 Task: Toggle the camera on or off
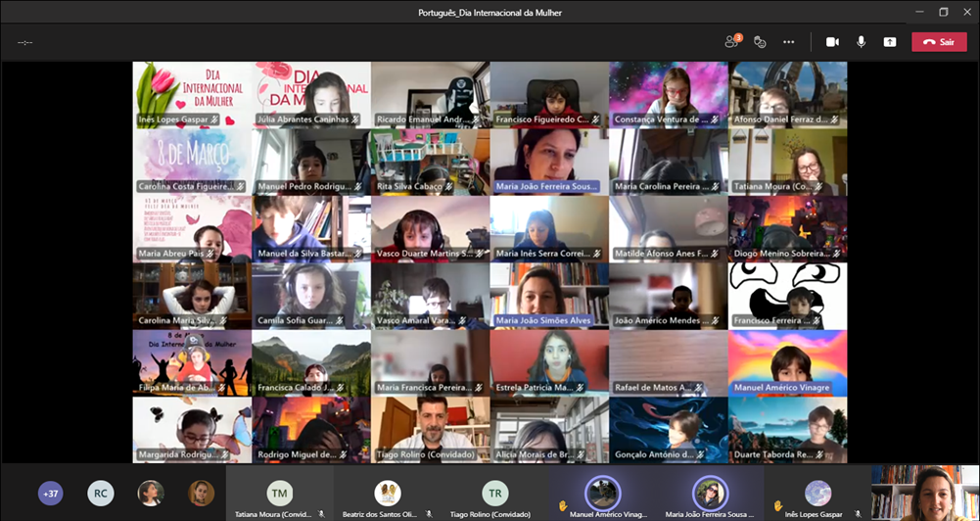click(832, 42)
